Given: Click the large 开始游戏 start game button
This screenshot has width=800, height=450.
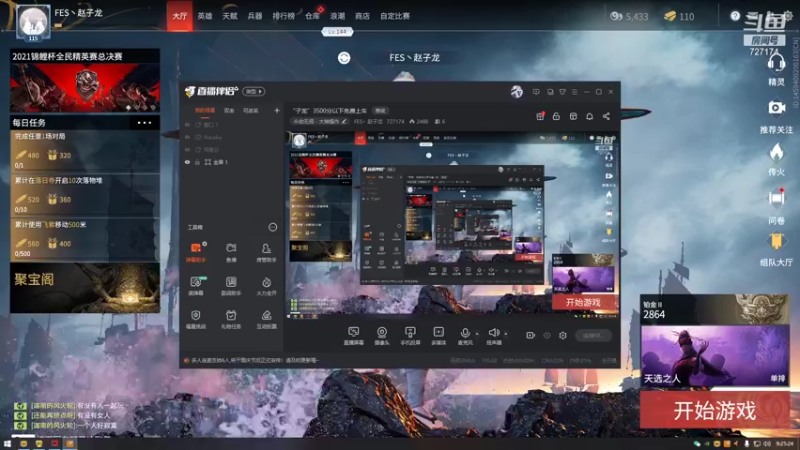Looking at the screenshot, I should tap(715, 410).
